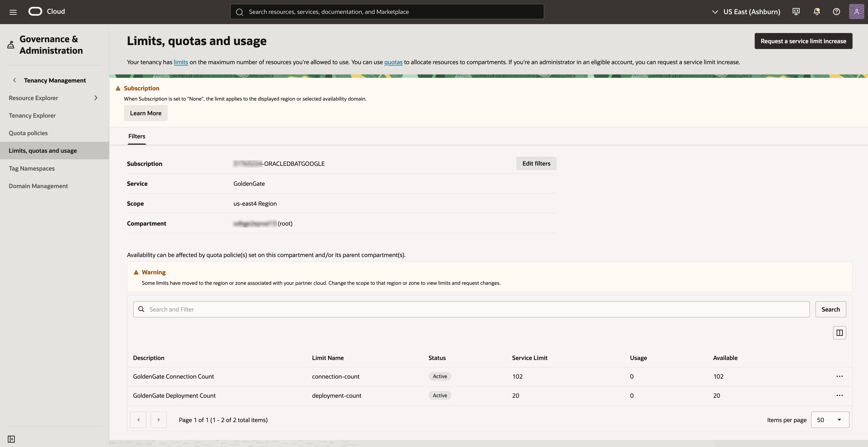This screenshot has height=447, width=868.
Task: Click the Governance & Administration icon
Action: 11,45
